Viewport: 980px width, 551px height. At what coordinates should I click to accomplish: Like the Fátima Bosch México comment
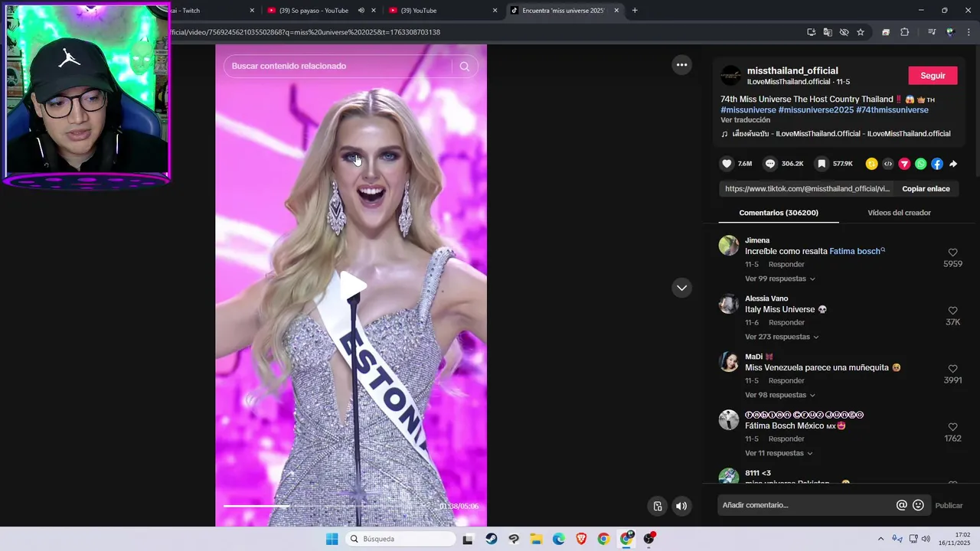coord(953,427)
